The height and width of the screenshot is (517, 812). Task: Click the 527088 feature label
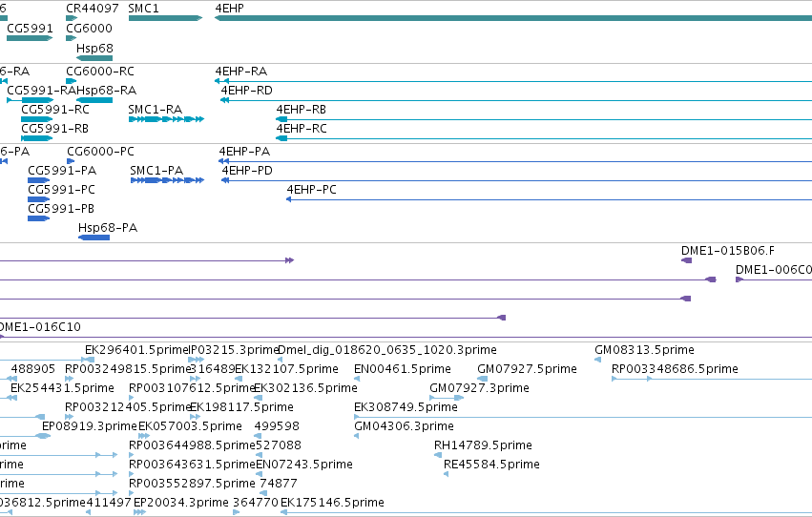pyautogui.click(x=279, y=445)
